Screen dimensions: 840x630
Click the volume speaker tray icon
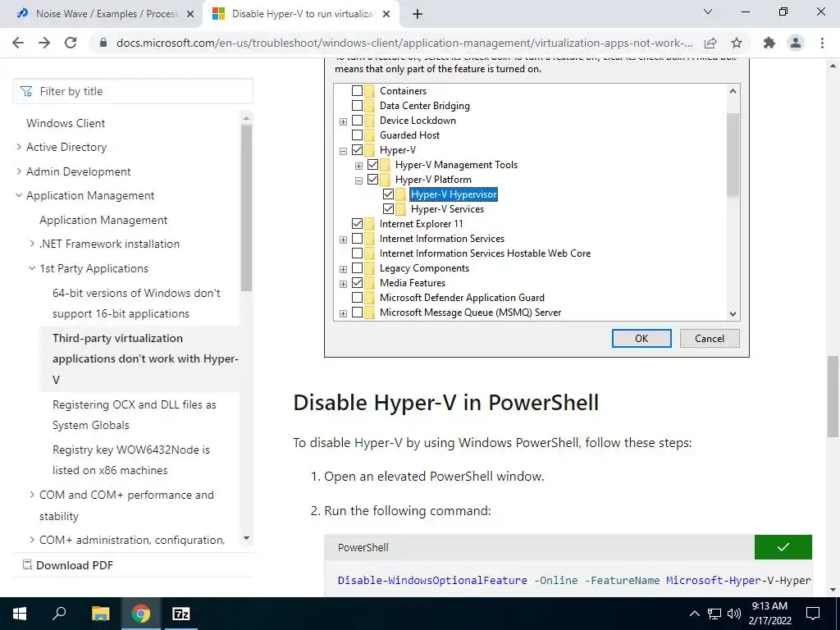click(734, 614)
